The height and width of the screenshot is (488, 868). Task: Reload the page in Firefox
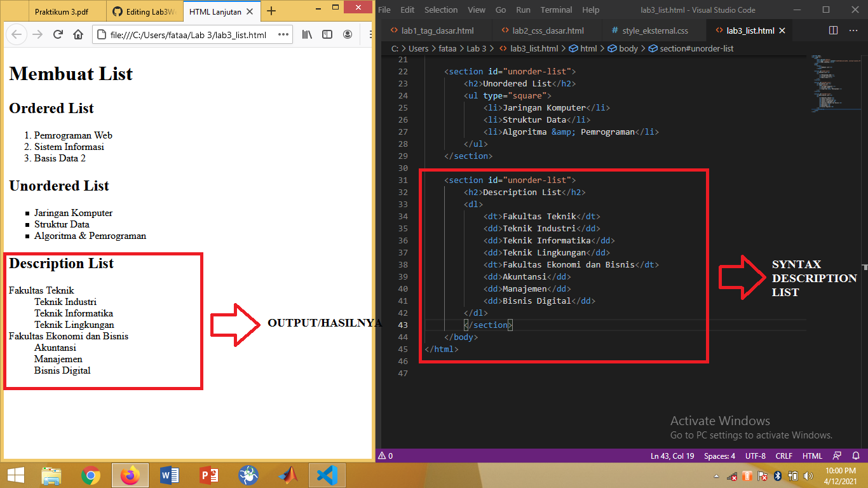pyautogui.click(x=58, y=35)
